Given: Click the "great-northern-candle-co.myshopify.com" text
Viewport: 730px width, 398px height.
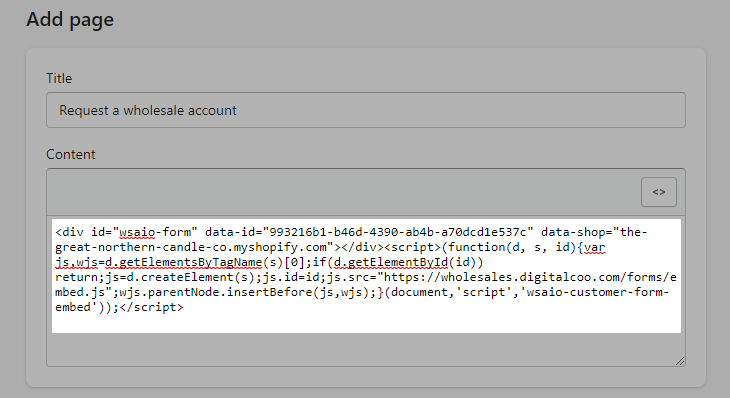Looking at the screenshot, I should click(191, 247).
